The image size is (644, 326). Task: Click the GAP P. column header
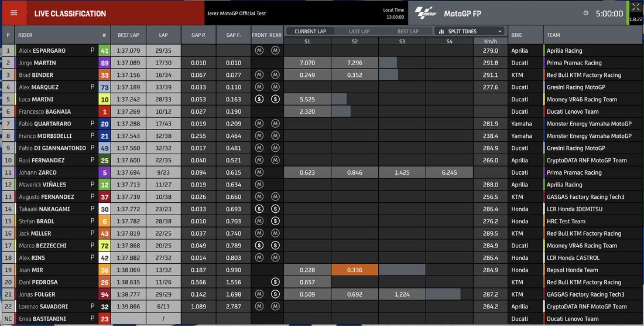coord(198,35)
